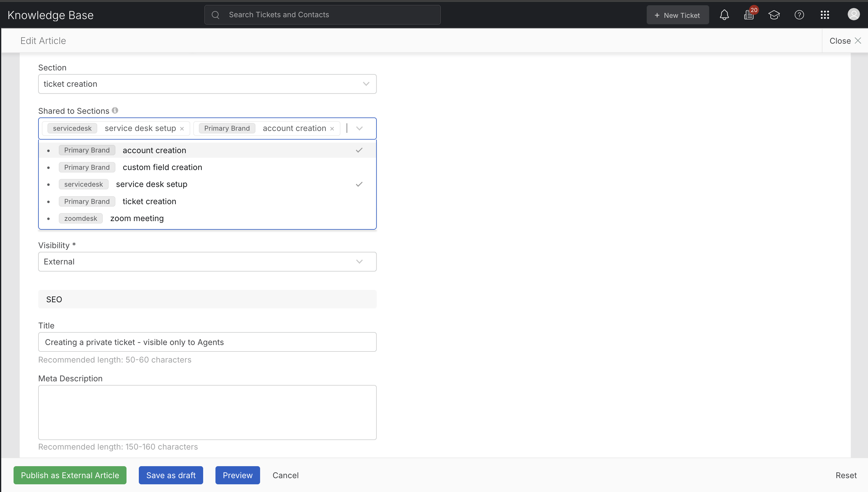
Task: Click Publish as External Article button
Action: [70, 475]
